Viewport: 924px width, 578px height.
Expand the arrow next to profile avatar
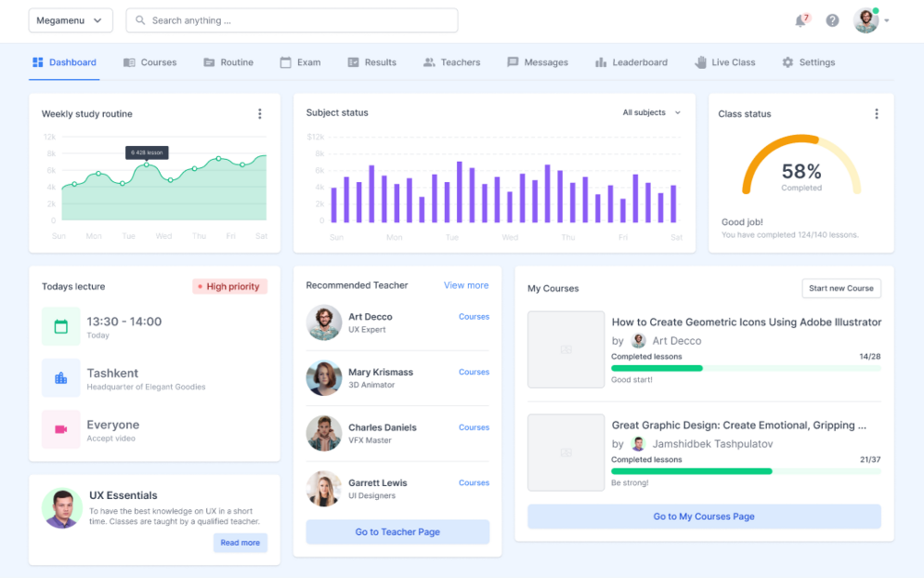pyautogui.click(x=886, y=20)
